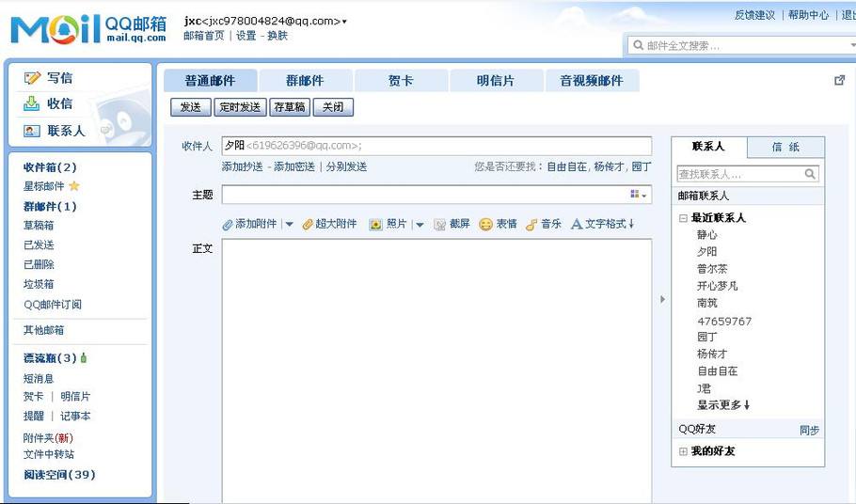The width and height of the screenshot is (856, 504).
Task: Click the magnifier icon in contact search
Action: pyautogui.click(x=810, y=173)
